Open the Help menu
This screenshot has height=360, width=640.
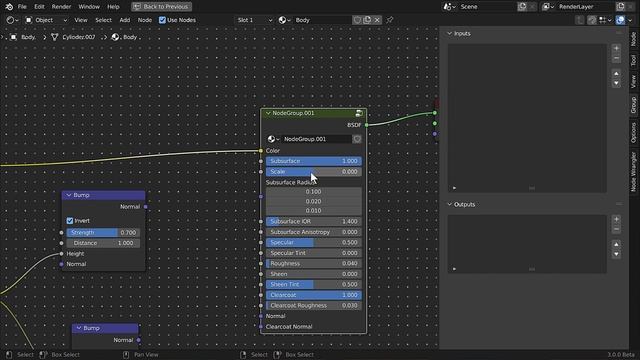[x=113, y=7]
